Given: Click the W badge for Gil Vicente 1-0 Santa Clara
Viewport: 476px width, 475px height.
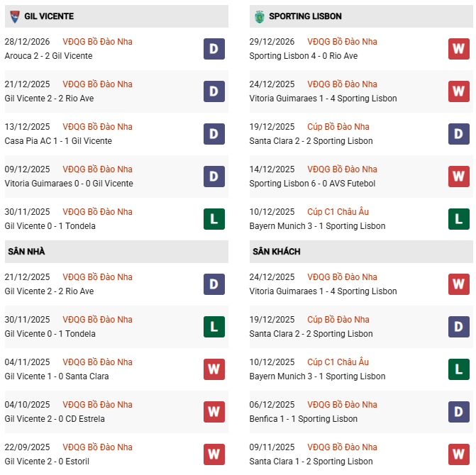Looking at the screenshot, I should pyautogui.click(x=214, y=369).
